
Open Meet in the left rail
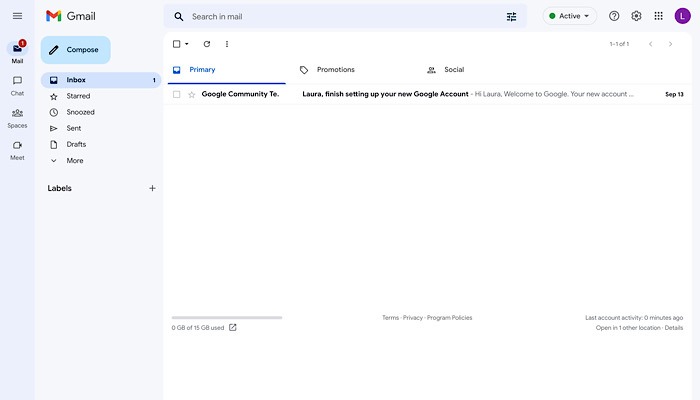[x=17, y=150]
